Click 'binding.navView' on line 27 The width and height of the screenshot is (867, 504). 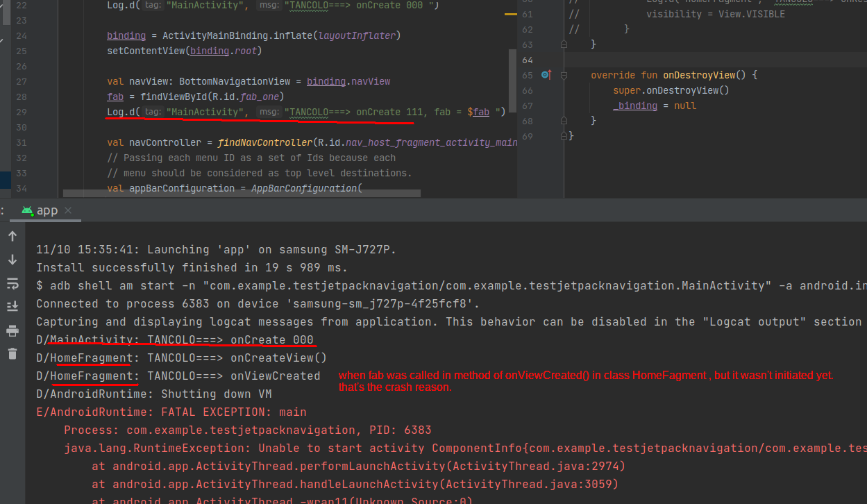tap(348, 81)
